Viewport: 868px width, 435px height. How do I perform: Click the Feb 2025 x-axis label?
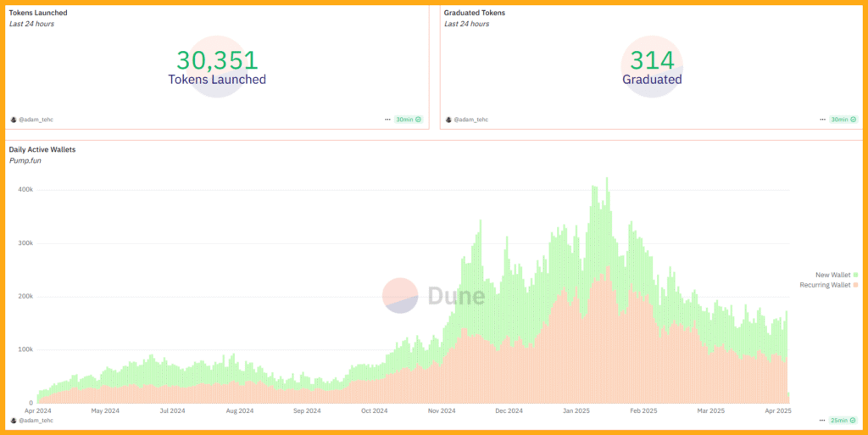click(x=643, y=411)
